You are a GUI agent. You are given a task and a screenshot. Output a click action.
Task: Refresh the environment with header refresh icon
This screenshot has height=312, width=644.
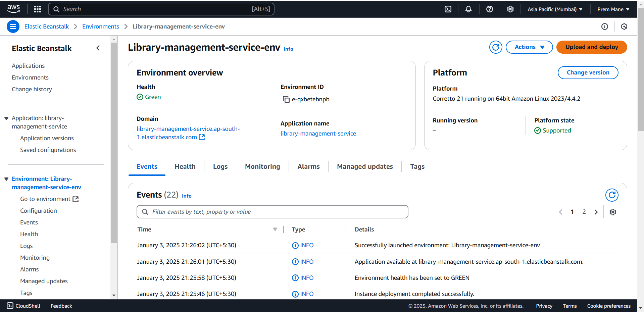tap(496, 47)
